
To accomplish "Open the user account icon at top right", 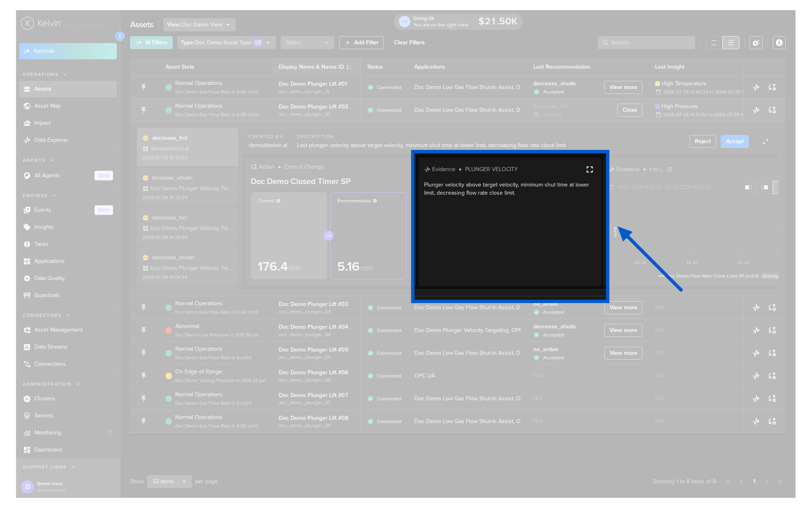I will [x=779, y=43].
